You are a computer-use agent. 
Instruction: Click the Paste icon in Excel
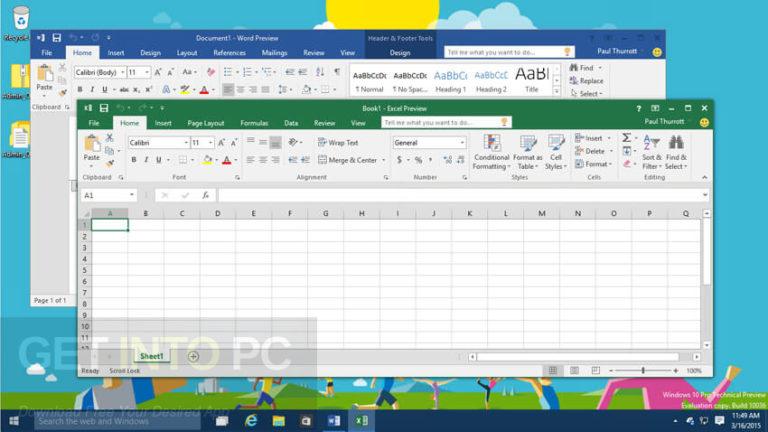pos(92,145)
